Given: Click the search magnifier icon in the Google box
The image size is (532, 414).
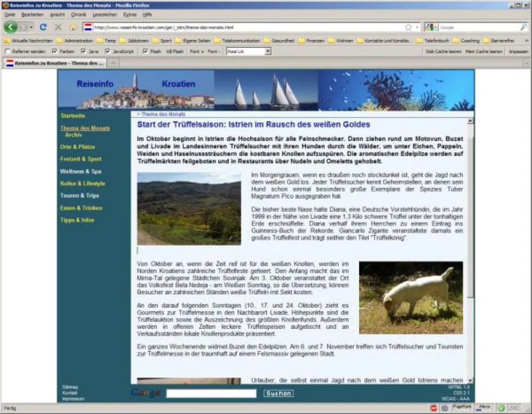Looking at the screenshot, I should click(x=524, y=27).
